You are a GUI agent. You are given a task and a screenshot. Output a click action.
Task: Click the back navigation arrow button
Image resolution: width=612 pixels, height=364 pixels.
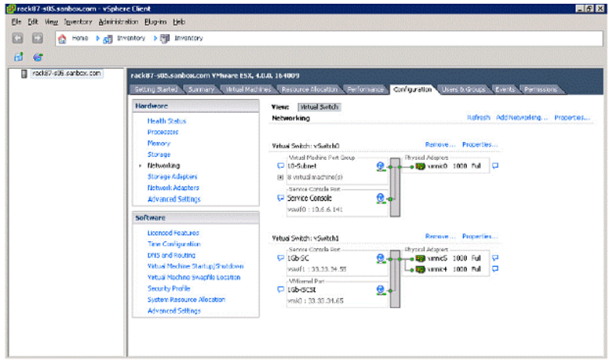tap(18, 39)
